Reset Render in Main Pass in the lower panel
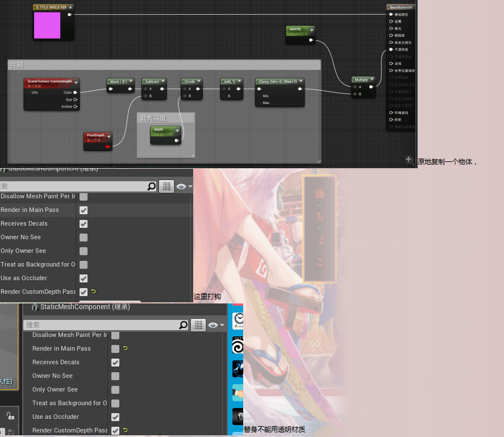 [x=126, y=348]
